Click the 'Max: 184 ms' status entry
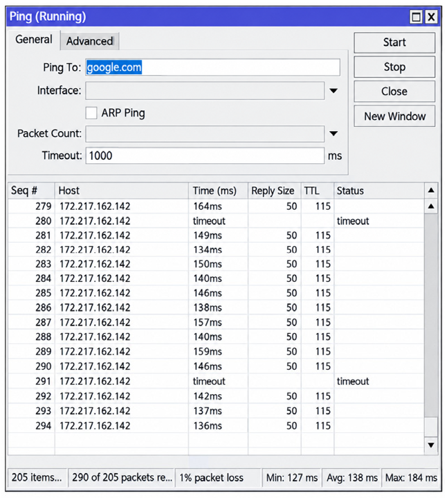This screenshot has width=448, height=498. (411, 478)
